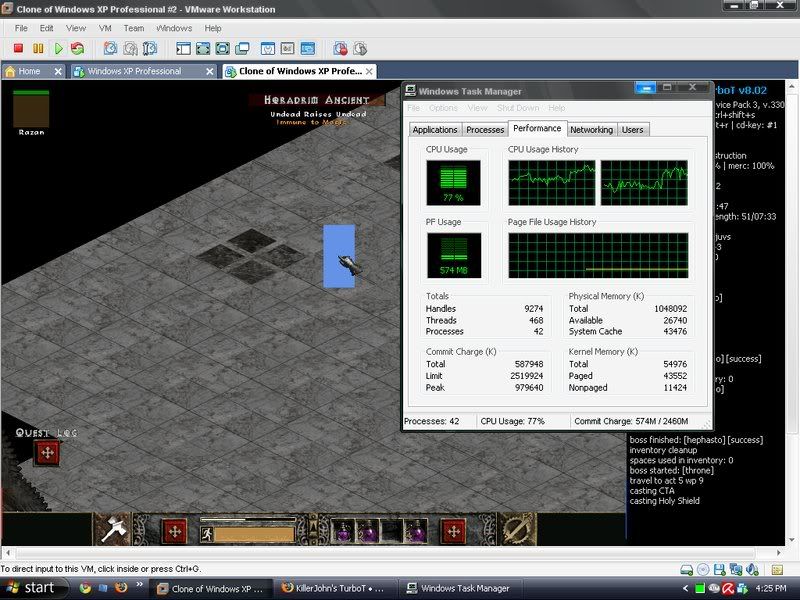Close the Home tab

(58, 71)
